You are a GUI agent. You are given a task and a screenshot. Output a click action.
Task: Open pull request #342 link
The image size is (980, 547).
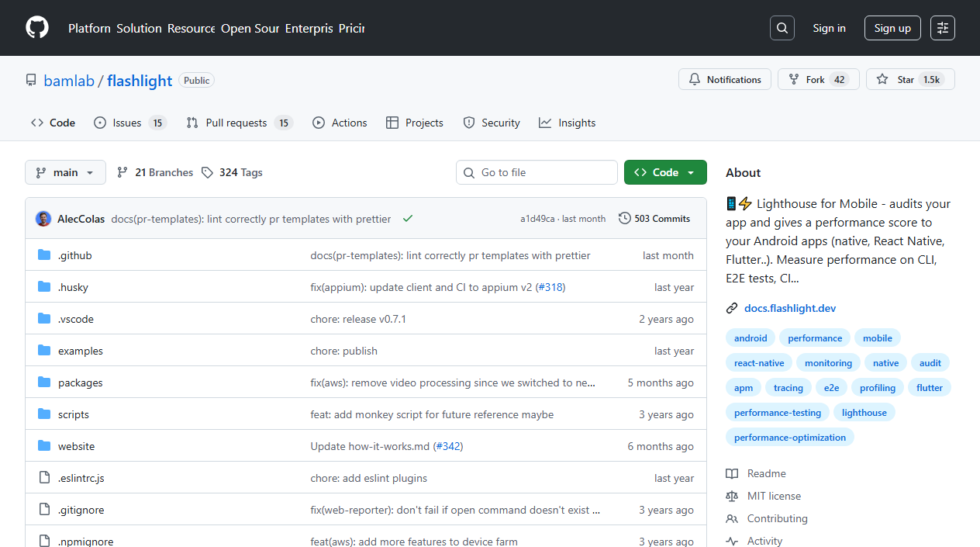click(448, 446)
